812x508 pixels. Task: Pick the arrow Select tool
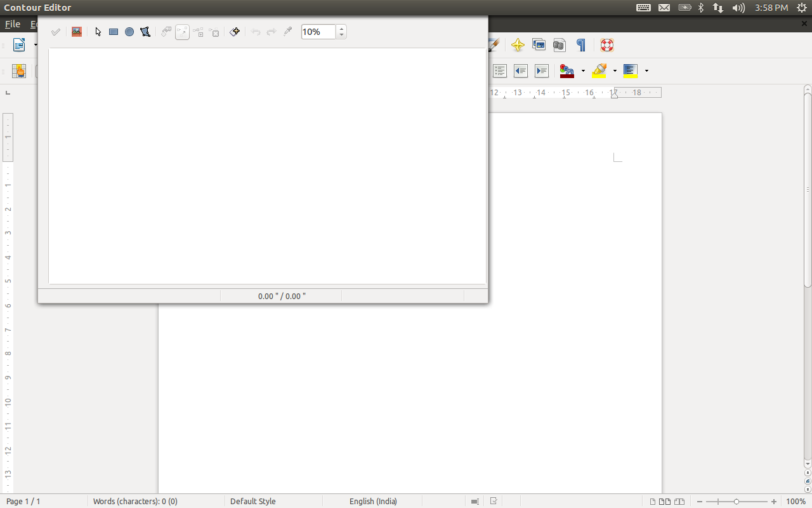point(98,32)
